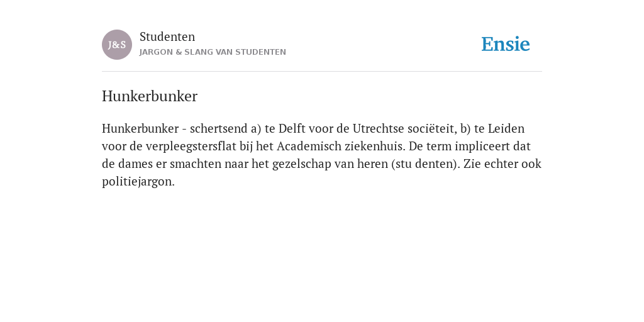The image size is (644, 322).
Task: Select the JARGON & SLANG VAN STUDENTEN subtitle
Action: coord(213,52)
